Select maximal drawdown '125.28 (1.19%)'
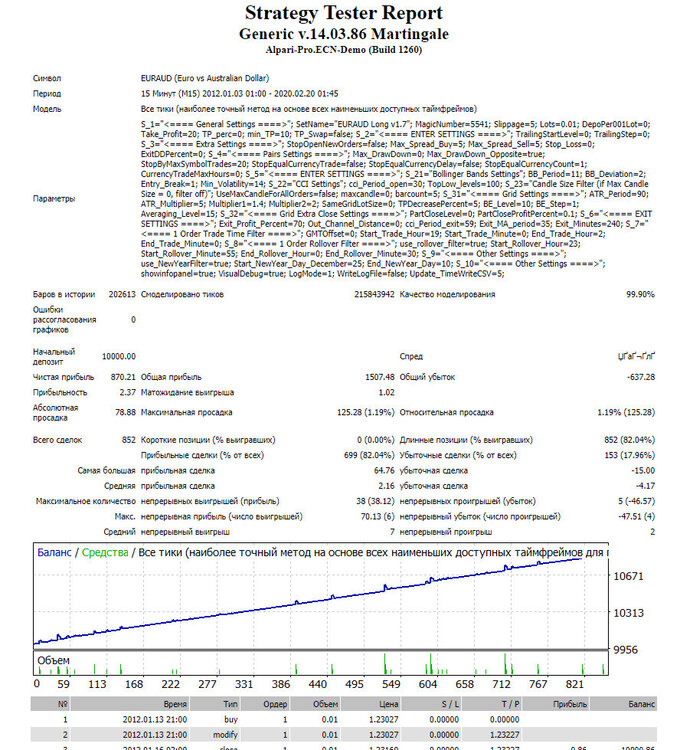This screenshot has width=680, height=750. pyautogui.click(x=366, y=412)
